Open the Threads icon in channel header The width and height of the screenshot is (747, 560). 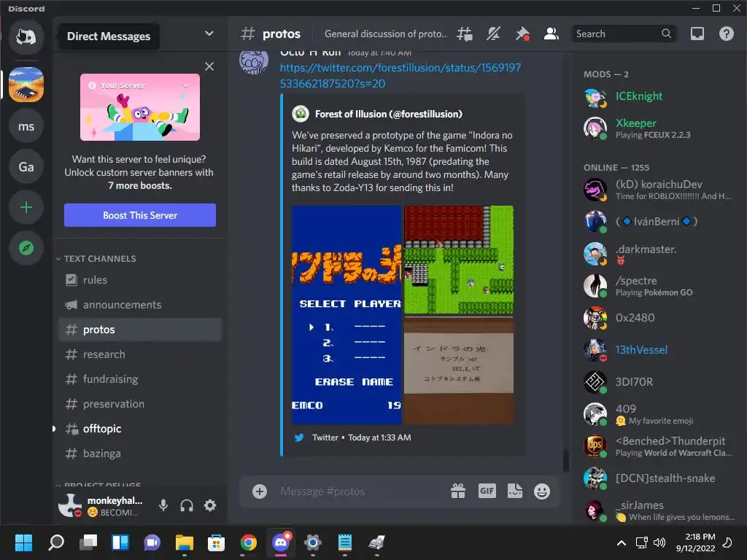pos(465,34)
